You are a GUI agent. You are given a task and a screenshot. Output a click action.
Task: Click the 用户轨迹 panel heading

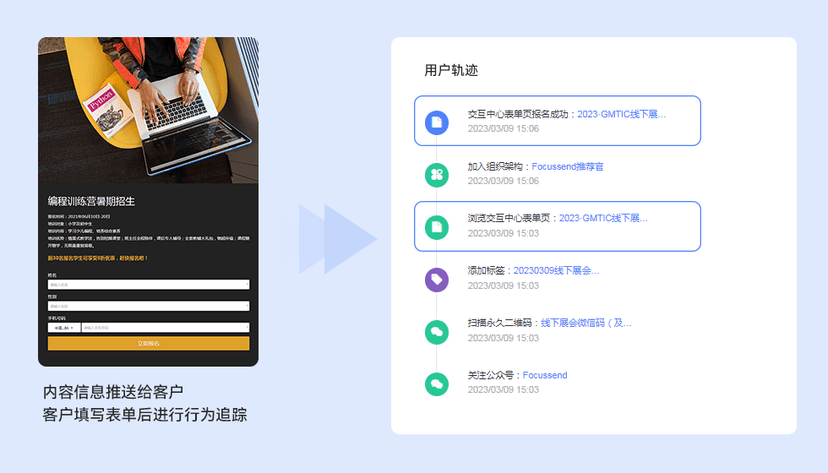click(x=451, y=70)
